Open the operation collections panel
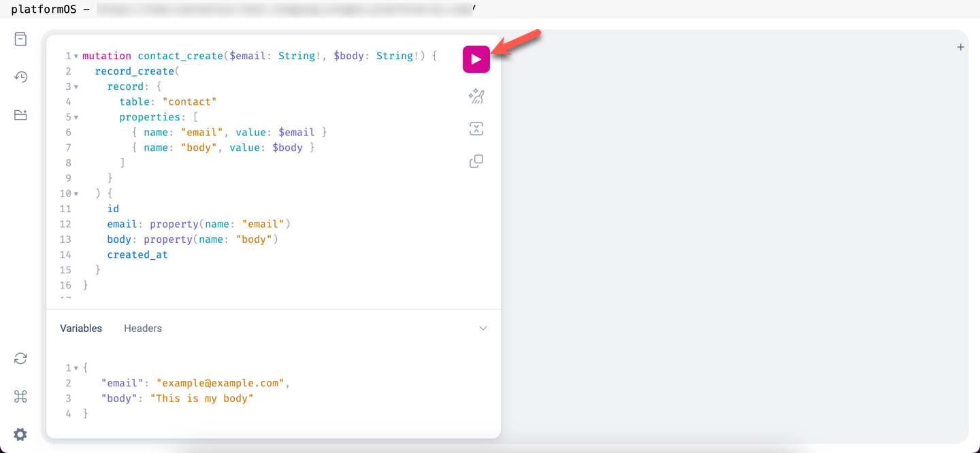Image resolution: width=980 pixels, height=453 pixels. tap(20, 115)
